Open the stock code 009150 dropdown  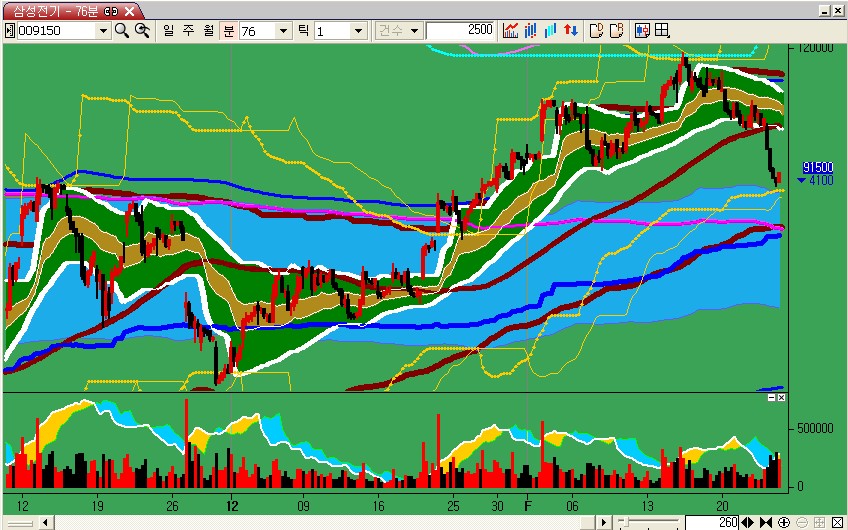(102, 31)
